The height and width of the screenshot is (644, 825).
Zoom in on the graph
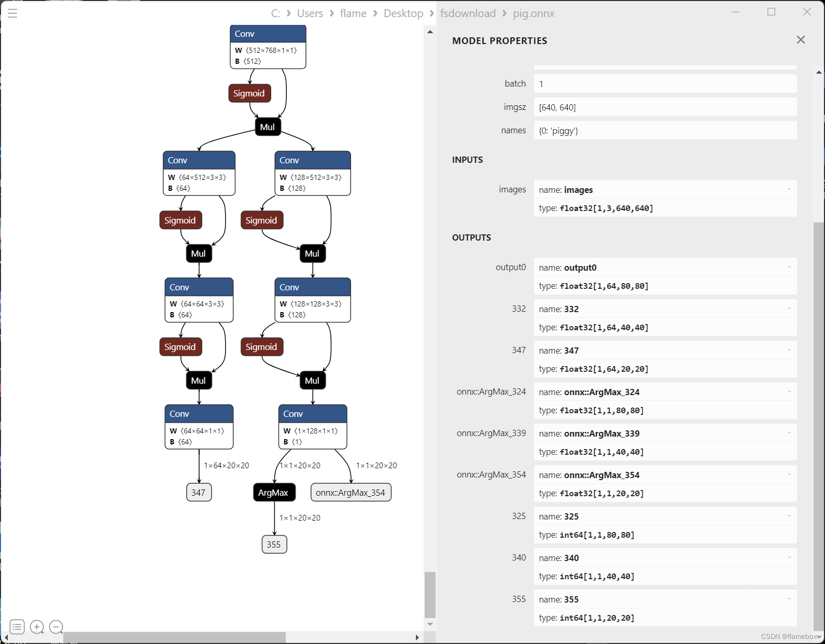[x=37, y=627]
